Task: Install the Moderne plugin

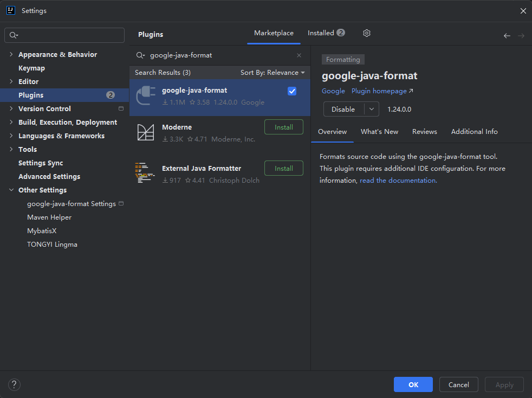Action: [284, 127]
